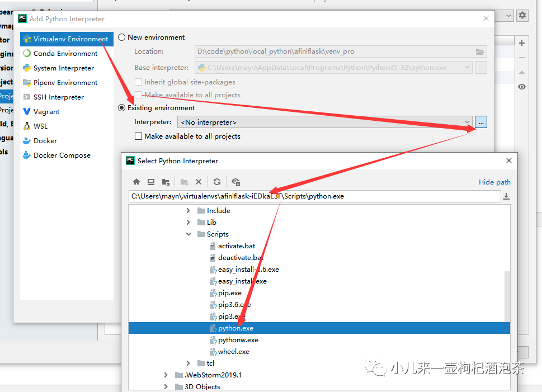Choose WSL interpreter type
Screen dimensions: 542x392
67,126
